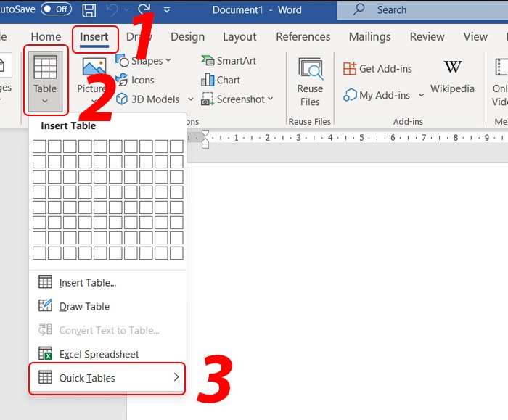Click the Document1 - Word title
Viewport: 508px width, 420px height.
pyautogui.click(x=257, y=9)
